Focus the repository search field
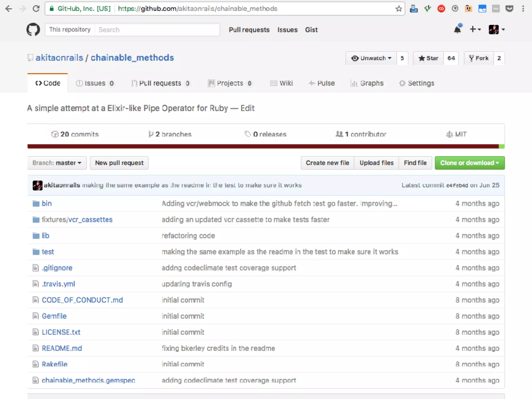Screen dimensions: 532x399 (x=157, y=30)
